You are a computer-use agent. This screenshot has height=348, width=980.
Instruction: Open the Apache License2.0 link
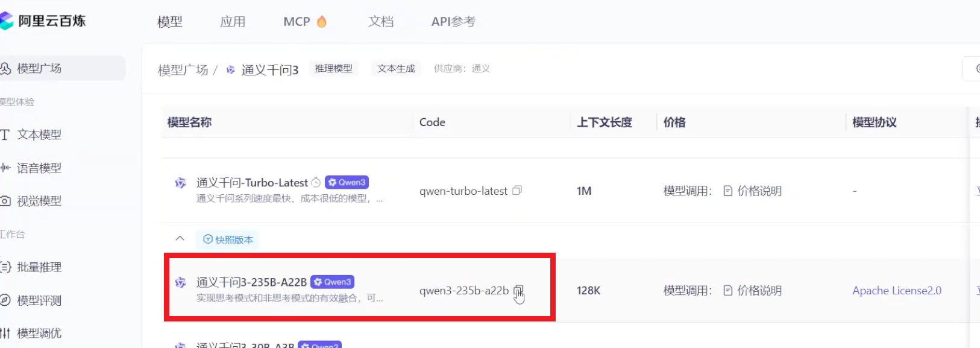coord(897,291)
